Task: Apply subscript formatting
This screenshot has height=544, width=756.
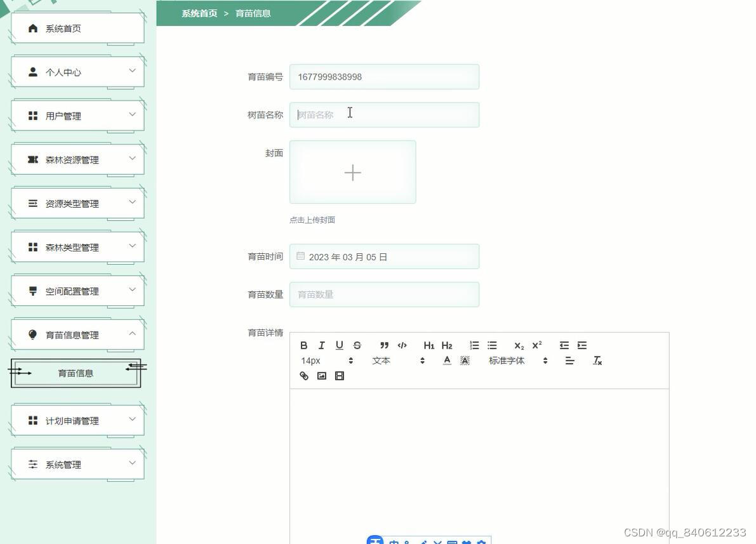Action: tap(519, 345)
